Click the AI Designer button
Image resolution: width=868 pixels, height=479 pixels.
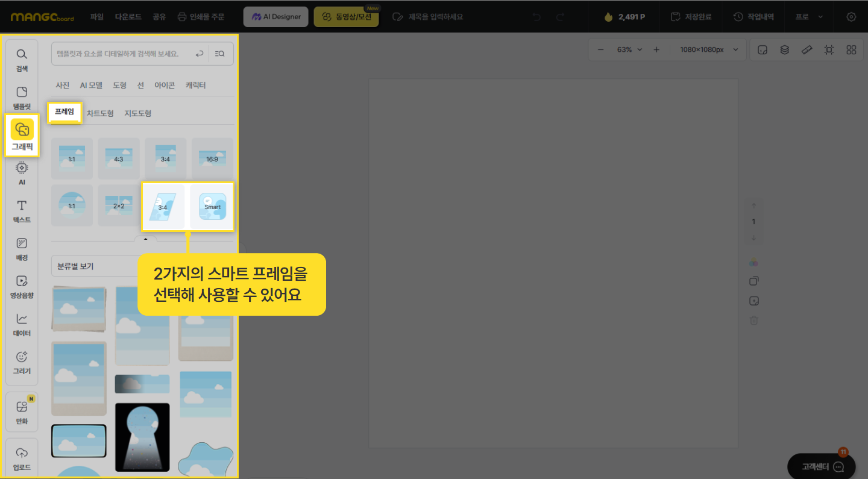click(276, 17)
